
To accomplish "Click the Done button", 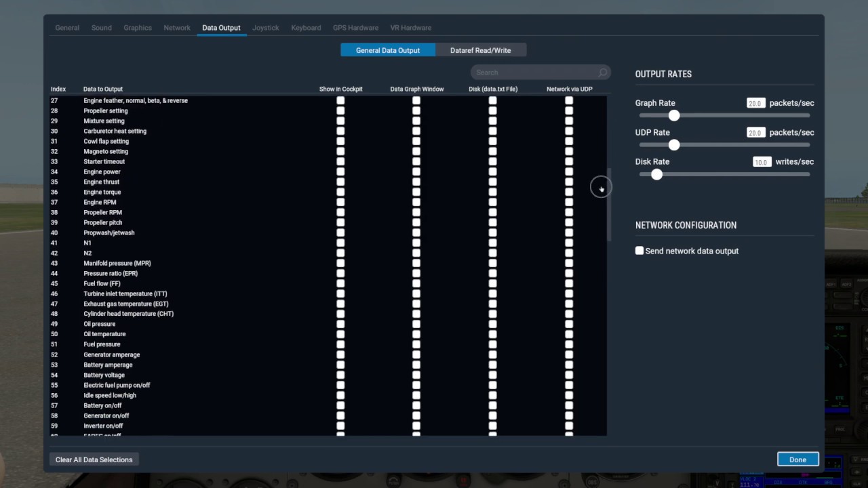I will (797, 460).
